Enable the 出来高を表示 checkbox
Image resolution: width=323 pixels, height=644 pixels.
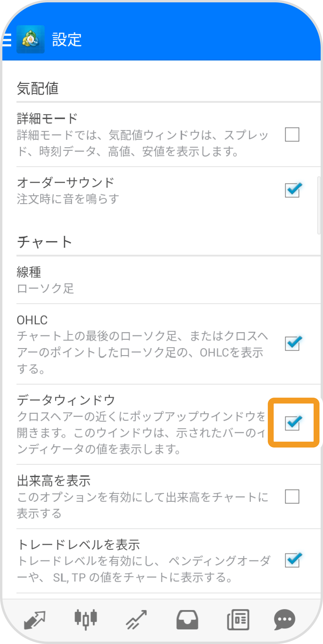point(292,496)
